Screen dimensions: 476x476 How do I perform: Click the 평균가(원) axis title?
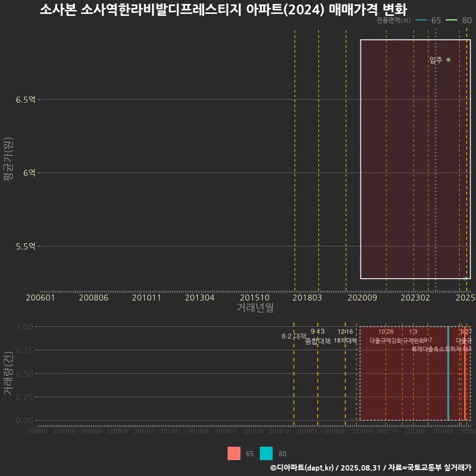pos(8,159)
